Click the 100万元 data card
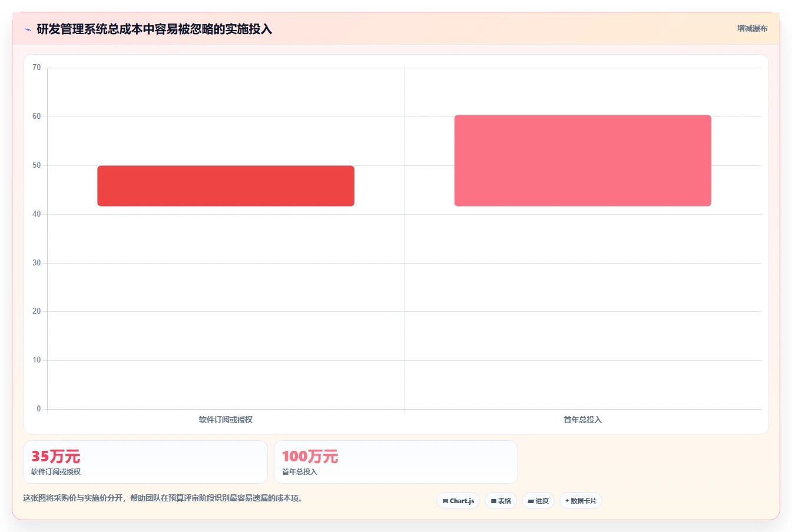792x532 pixels. point(396,462)
